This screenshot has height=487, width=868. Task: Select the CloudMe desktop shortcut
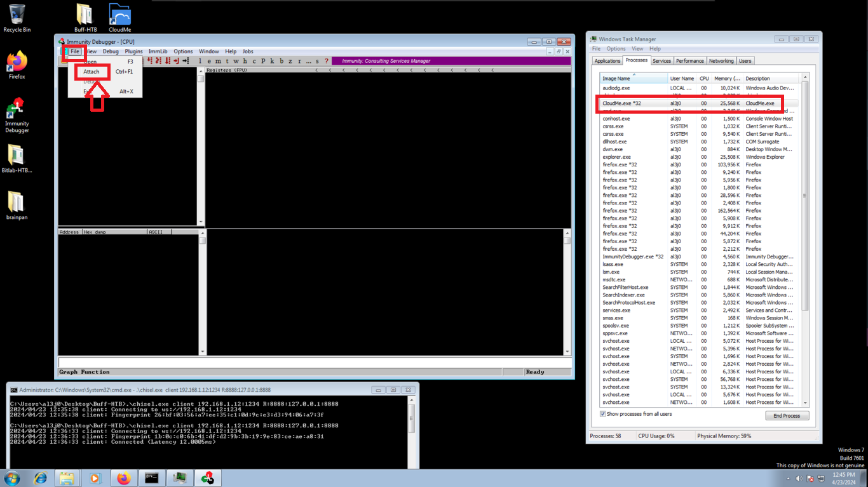(119, 18)
